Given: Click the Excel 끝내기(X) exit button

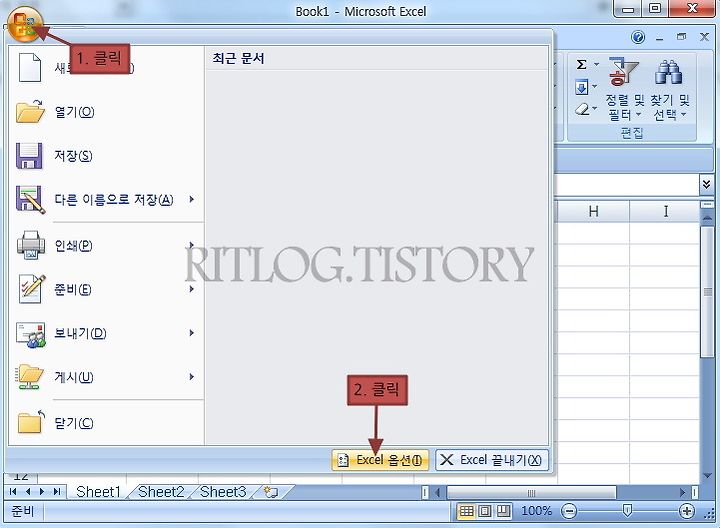Looking at the screenshot, I should (x=492, y=460).
